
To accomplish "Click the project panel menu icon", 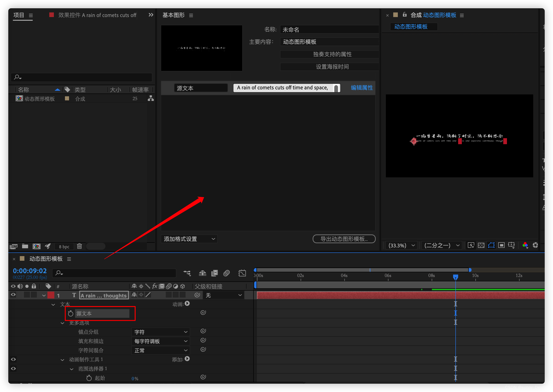I will (x=31, y=15).
